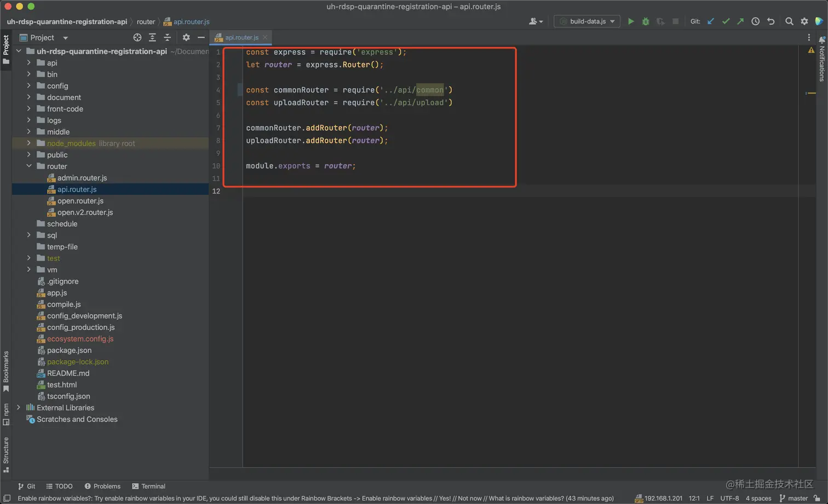The width and height of the screenshot is (828, 504).
Task: Select admin.router.js in the tree
Action: (x=82, y=177)
